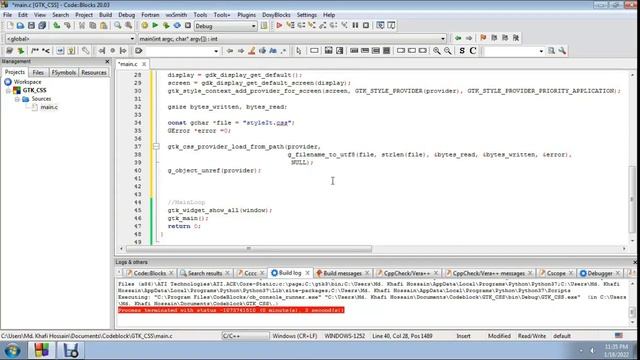Pause the debugger
This screenshot has width=640, height=360.
[x=355, y=25]
